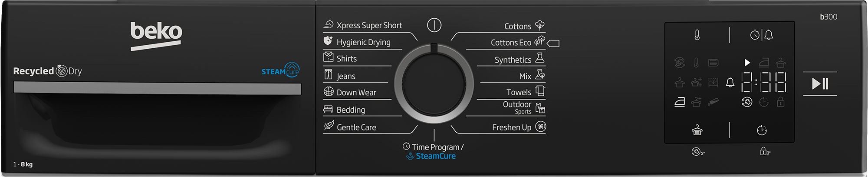Pick the Gentle Care program

356,127
